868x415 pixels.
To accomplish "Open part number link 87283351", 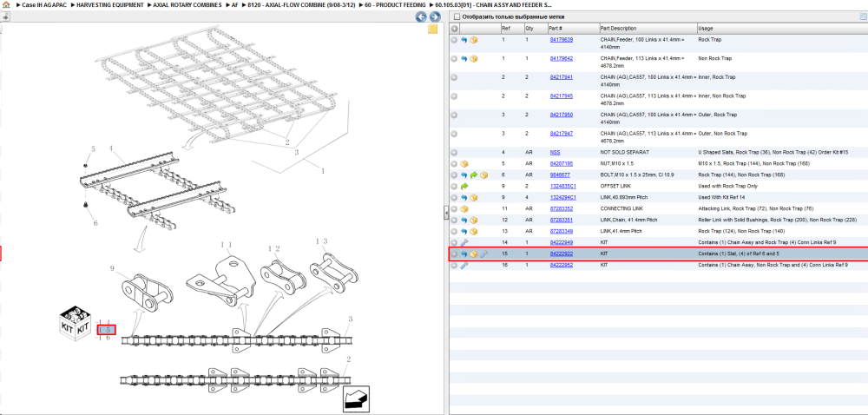I will (562, 221).
